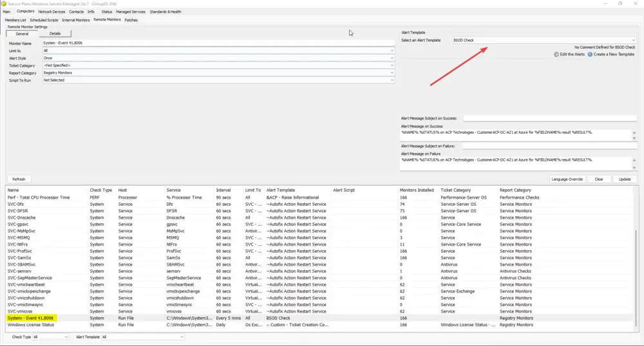644x346 pixels.
Task: Open the Main menu tab
Action: pyautogui.click(x=6, y=12)
